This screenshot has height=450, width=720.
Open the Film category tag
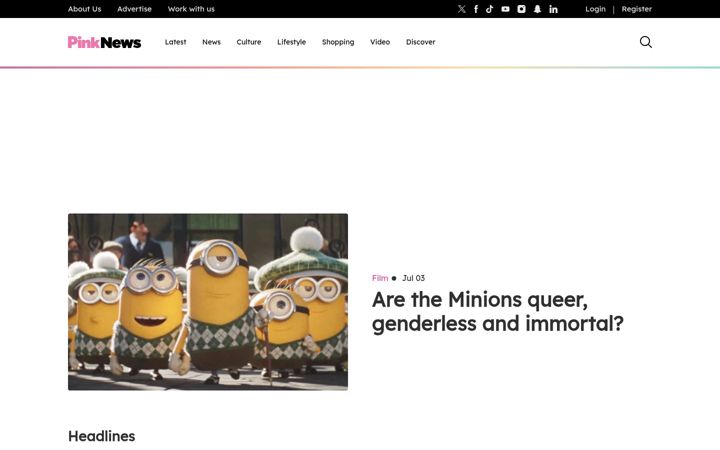tap(380, 278)
